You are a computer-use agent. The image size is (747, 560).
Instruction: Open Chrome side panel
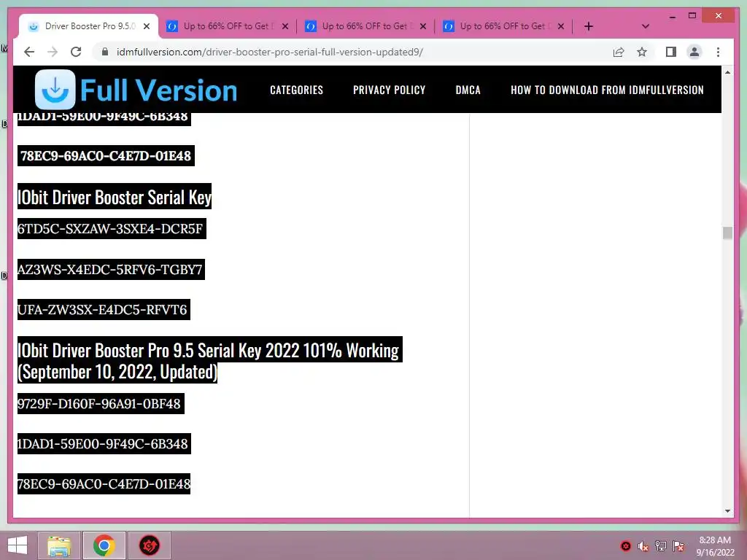pyautogui.click(x=671, y=52)
